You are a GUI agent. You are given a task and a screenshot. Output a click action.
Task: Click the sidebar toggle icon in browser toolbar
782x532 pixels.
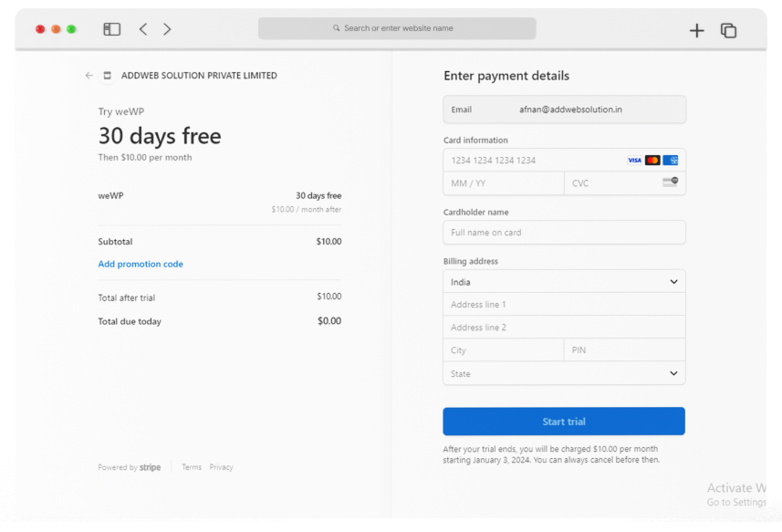[112, 29]
